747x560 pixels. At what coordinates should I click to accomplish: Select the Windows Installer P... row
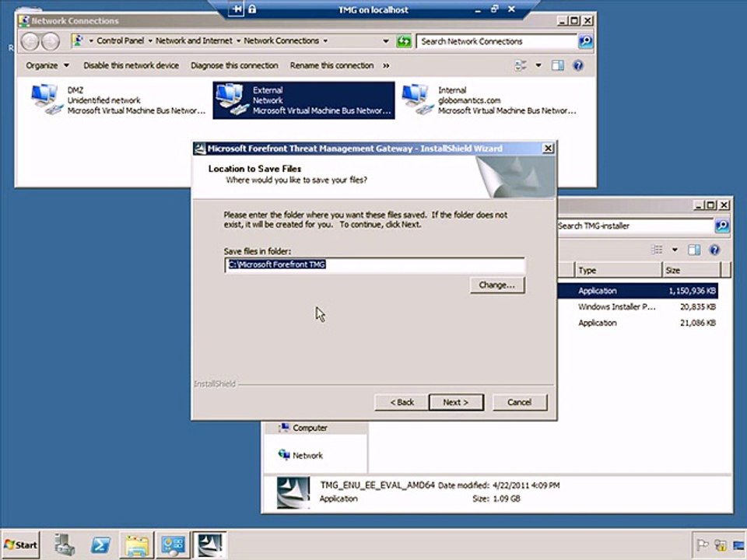tap(637, 306)
